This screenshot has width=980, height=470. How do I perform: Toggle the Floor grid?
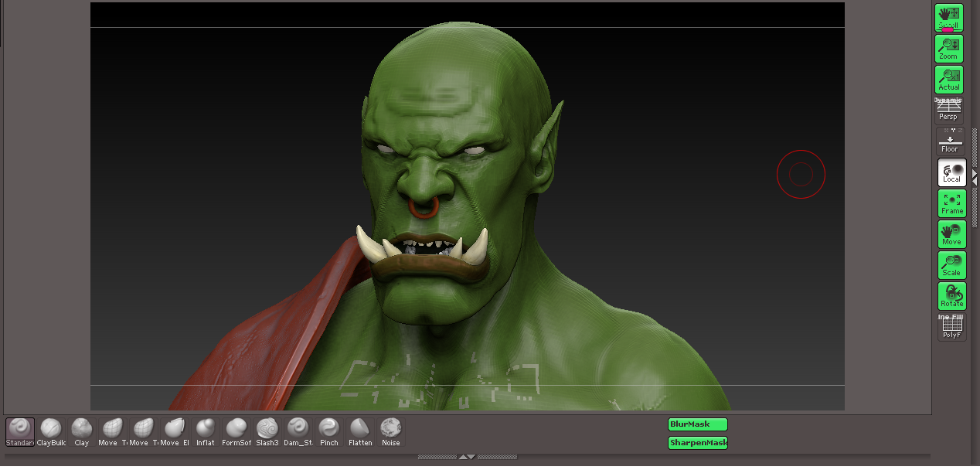(950, 141)
